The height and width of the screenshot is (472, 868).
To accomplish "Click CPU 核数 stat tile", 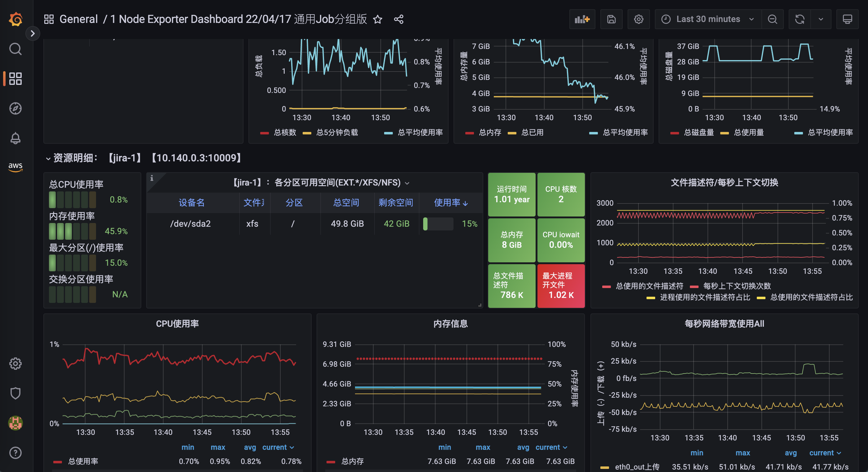I will [x=561, y=194].
